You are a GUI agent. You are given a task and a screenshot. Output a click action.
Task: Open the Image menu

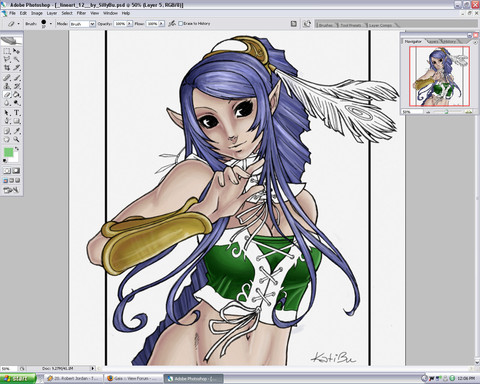click(37, 13)
